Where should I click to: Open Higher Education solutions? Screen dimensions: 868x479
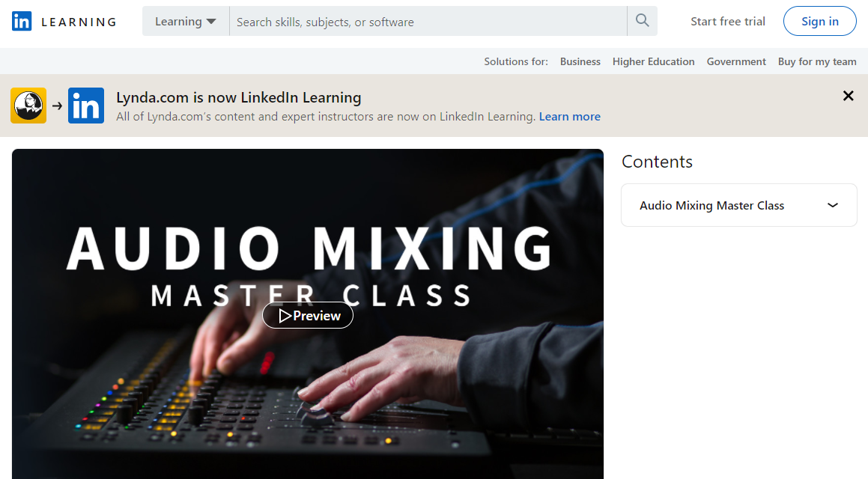click(653, 61)
